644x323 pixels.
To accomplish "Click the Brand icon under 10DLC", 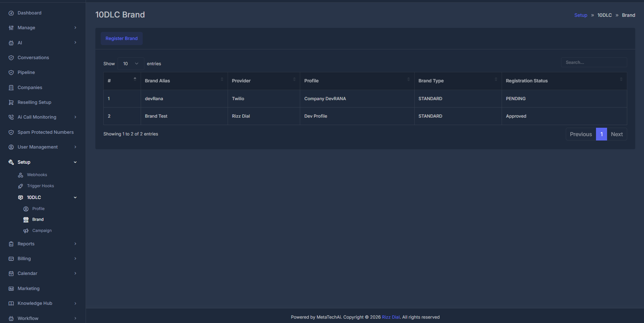I will [x=26, y=219].
